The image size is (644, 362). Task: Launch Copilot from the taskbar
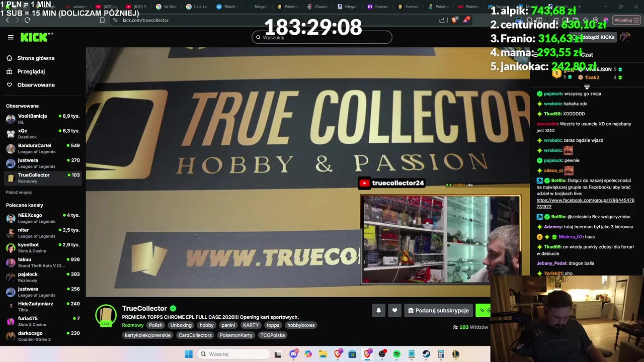[308, 354]
